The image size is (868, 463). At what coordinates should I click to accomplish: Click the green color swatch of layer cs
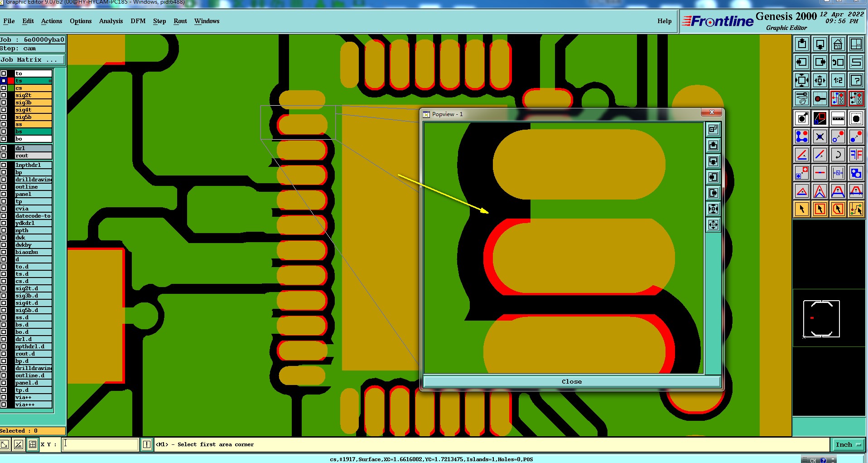pyautogui.click(x=11, y=88)
